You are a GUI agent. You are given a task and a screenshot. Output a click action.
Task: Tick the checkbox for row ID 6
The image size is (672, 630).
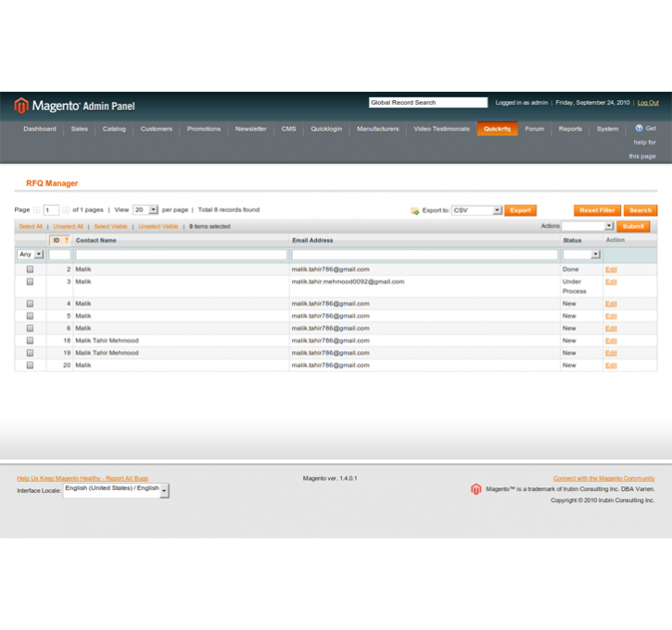click(x=30, y=329)
